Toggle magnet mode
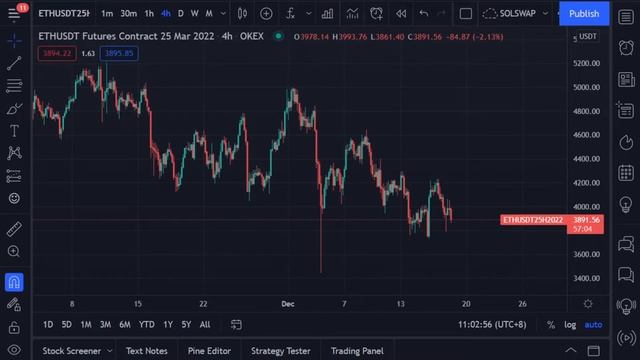 point(14,282)
